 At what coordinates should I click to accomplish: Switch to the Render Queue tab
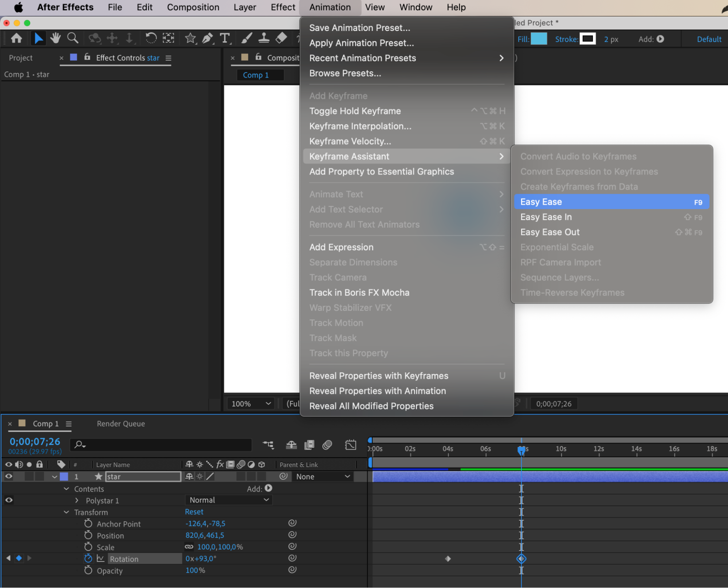click(x=121, y=424)
